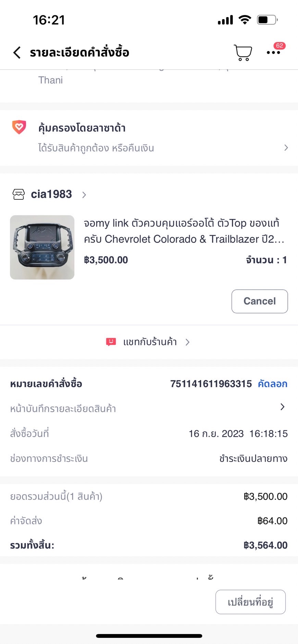
Task: Tap the order number 751141611963315
Action: tap(211, 384)
